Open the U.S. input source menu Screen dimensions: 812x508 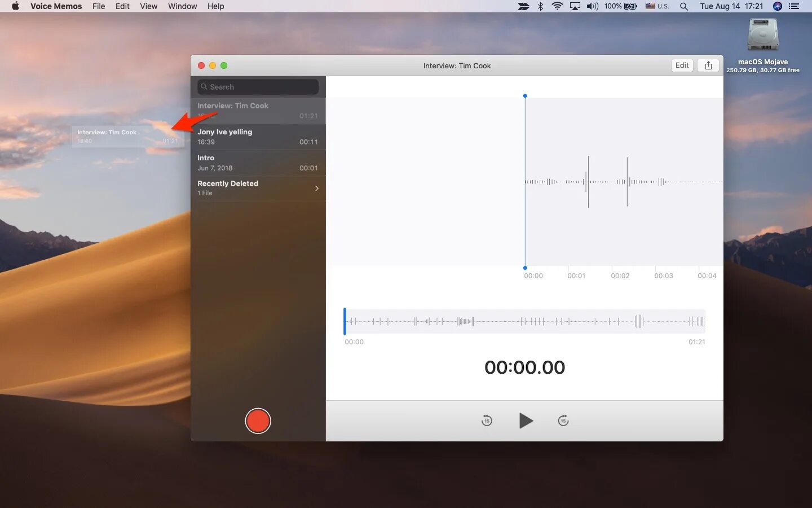tap(657, 6)
